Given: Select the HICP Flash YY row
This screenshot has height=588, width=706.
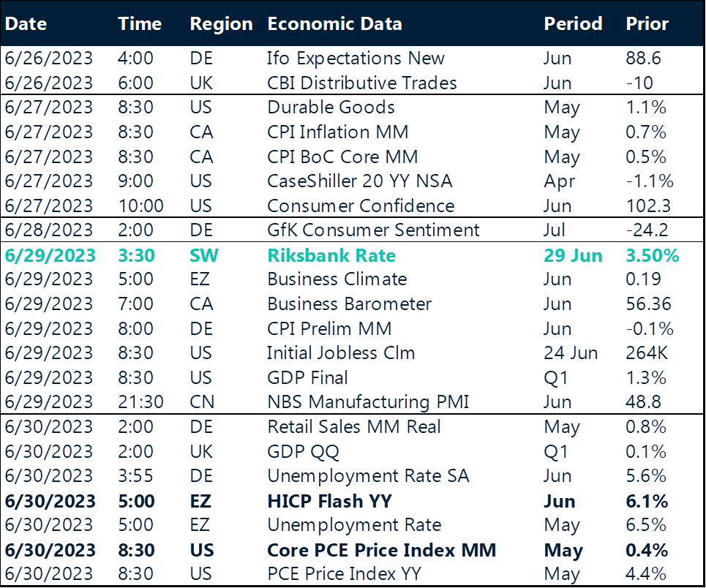Looking at the screenshot, I should tap(328, 500).
